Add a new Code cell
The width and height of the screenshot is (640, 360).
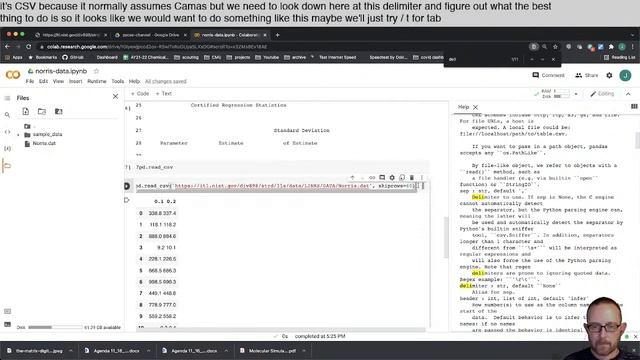[140, 94]
